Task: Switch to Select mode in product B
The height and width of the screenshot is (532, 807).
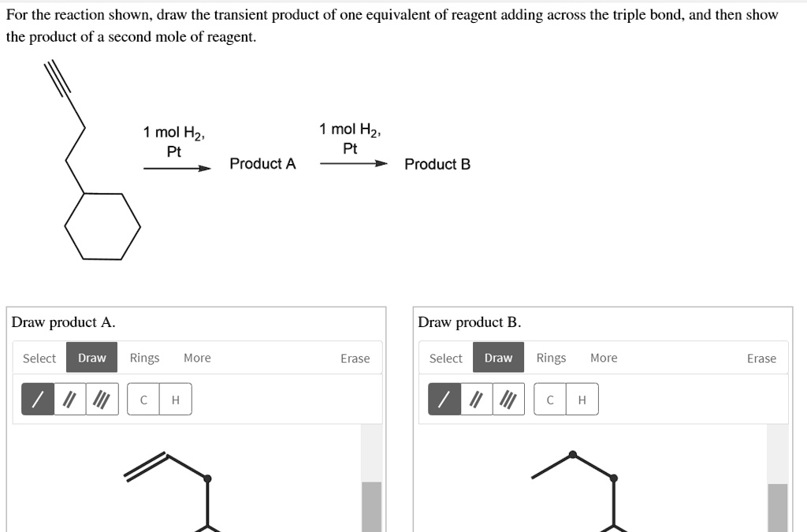Action: click(445, 358)
